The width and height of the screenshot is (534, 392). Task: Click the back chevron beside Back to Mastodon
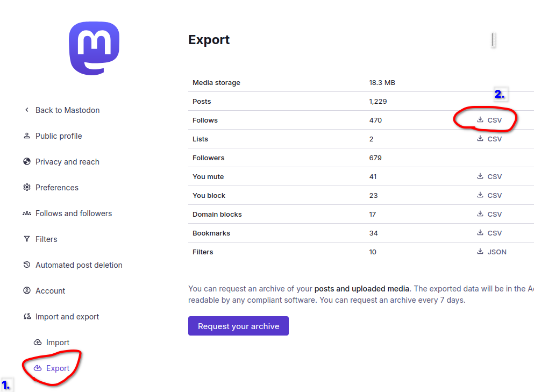pyautogui.click(x=27, y=110)
